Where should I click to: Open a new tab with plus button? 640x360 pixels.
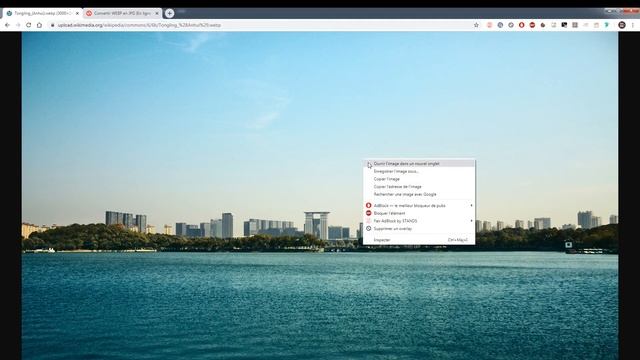point(169,13)
